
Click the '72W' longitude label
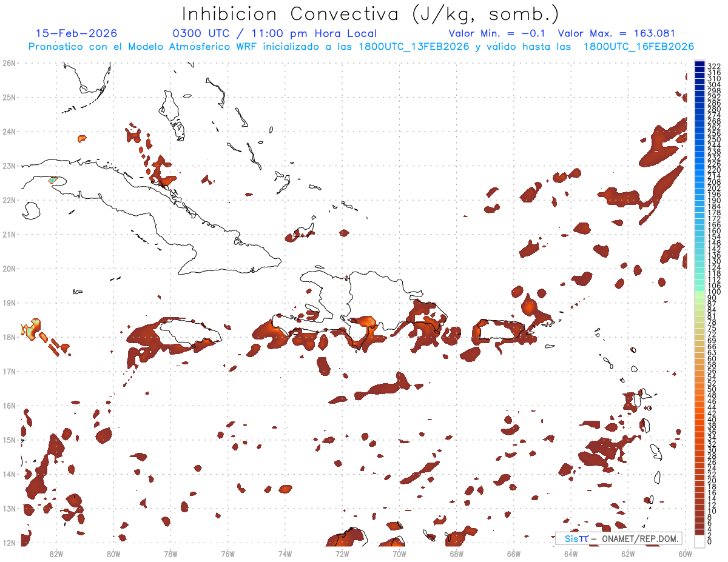(x=342, y=554)
